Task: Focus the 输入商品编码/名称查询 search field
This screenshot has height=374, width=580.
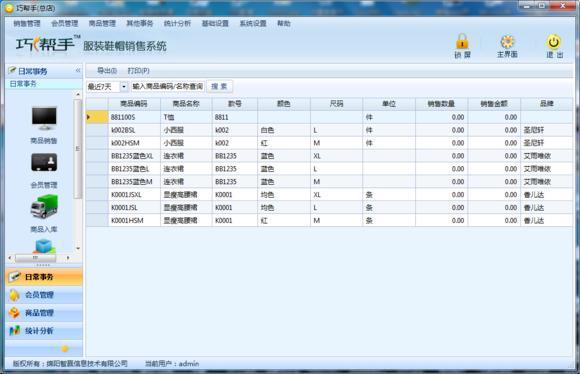Action: (x=168, y=87)
